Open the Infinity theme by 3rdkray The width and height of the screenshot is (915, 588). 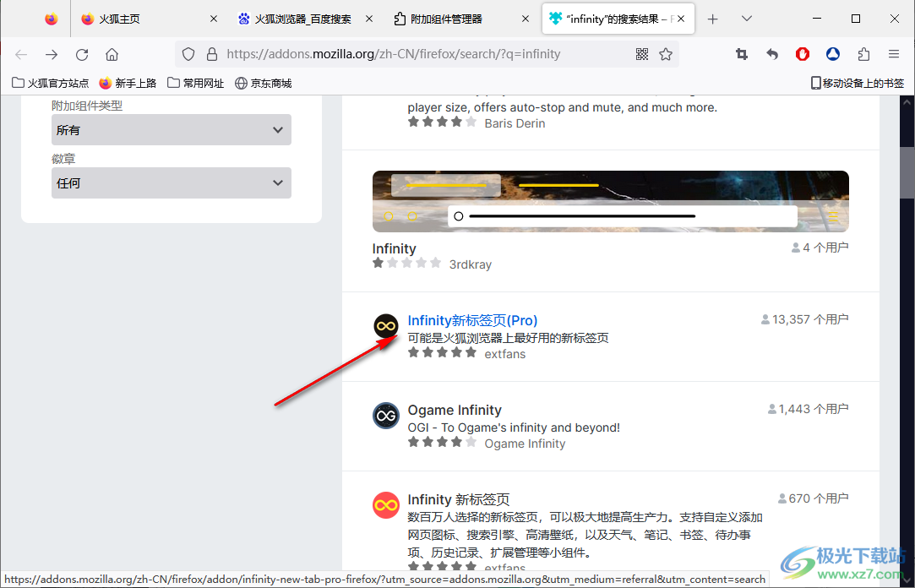(394, 248)
